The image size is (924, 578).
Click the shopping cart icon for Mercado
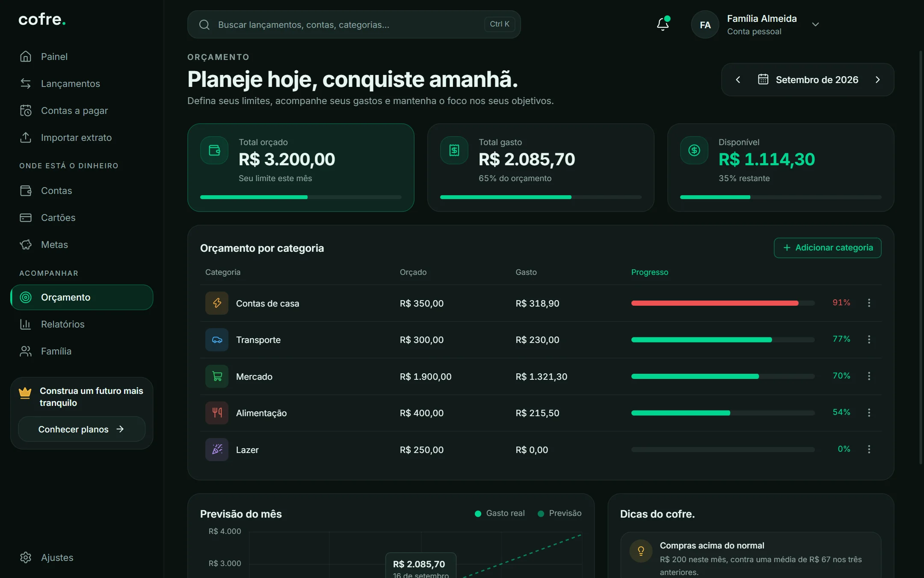[x=217, y=376]
